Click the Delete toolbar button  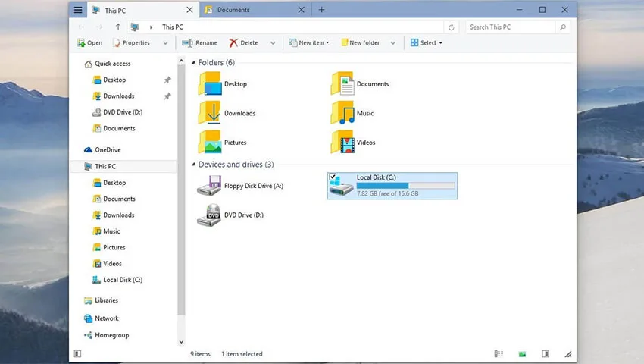[243, 42]
